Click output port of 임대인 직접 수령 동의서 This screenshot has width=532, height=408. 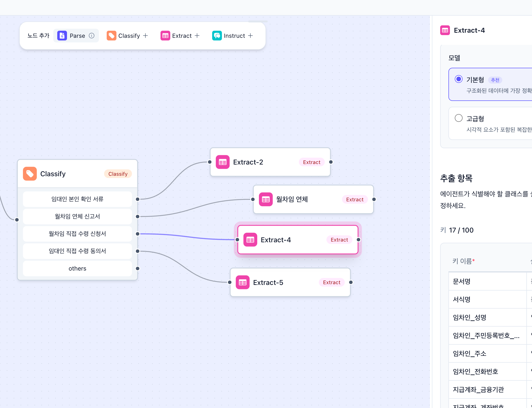(x=138, y=251)
